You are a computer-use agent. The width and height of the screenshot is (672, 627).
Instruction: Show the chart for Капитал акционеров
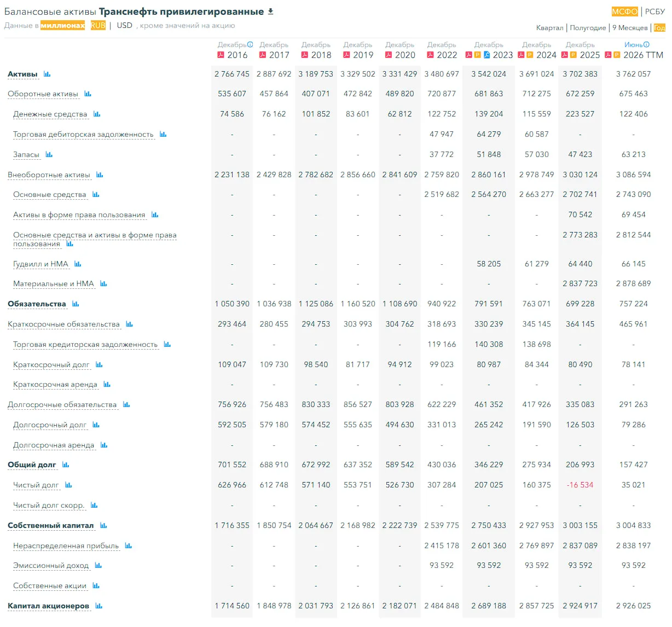pyautogui.click(x=99, y=606)
